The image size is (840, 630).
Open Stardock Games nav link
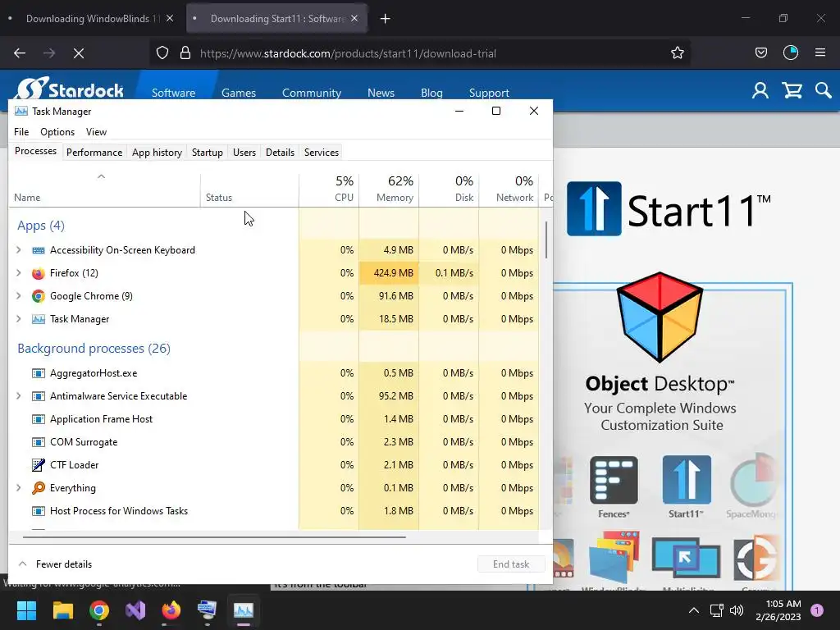239,93
